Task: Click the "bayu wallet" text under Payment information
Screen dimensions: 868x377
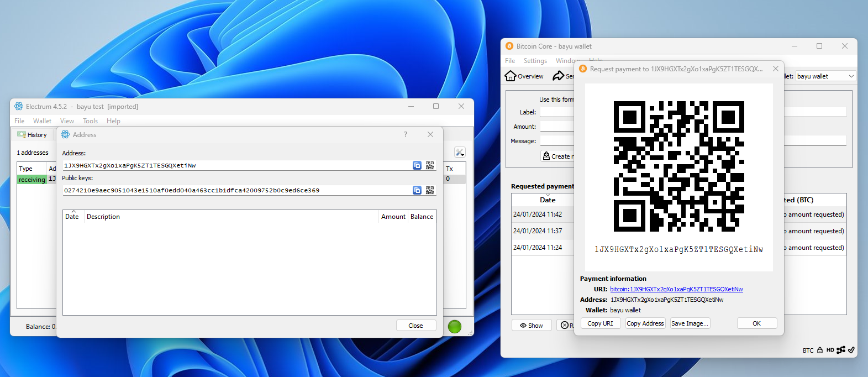Action: (x=625, y=310)
